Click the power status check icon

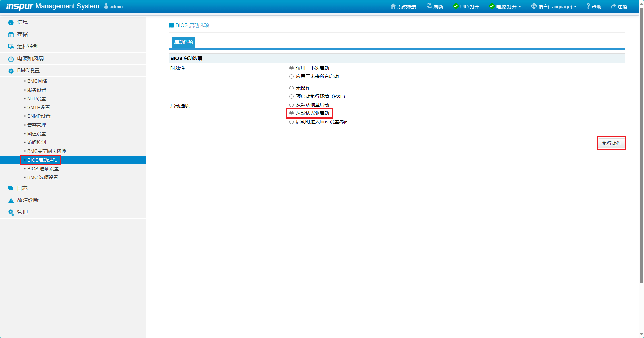tap(492, 6)
